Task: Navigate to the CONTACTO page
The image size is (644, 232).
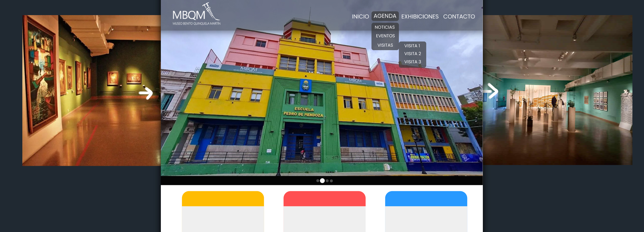Action: (459, 17)
